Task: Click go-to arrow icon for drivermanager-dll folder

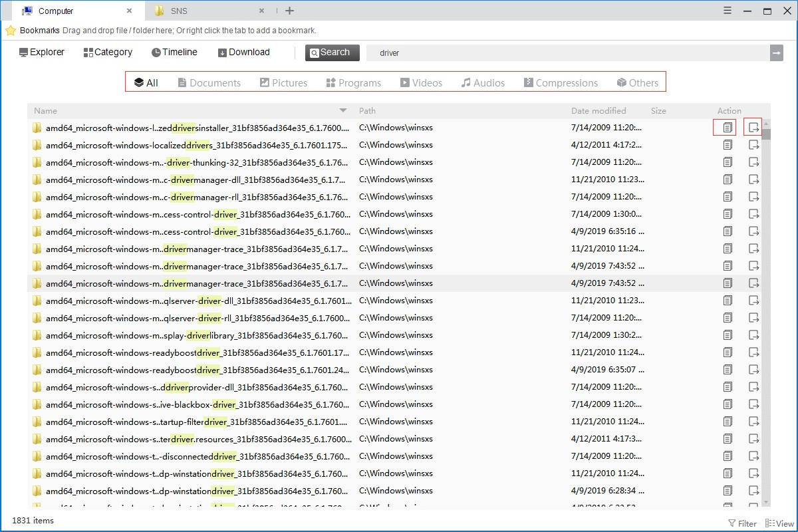Action: click(754, 179)
